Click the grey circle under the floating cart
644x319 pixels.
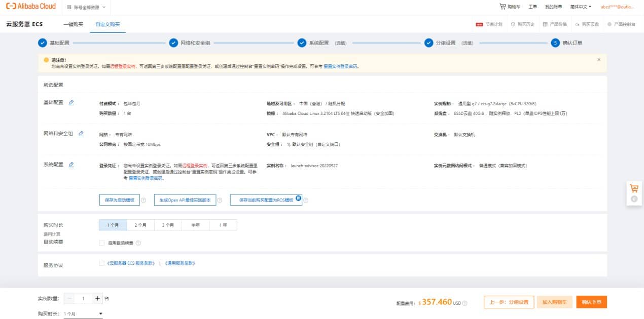point(634,199)
